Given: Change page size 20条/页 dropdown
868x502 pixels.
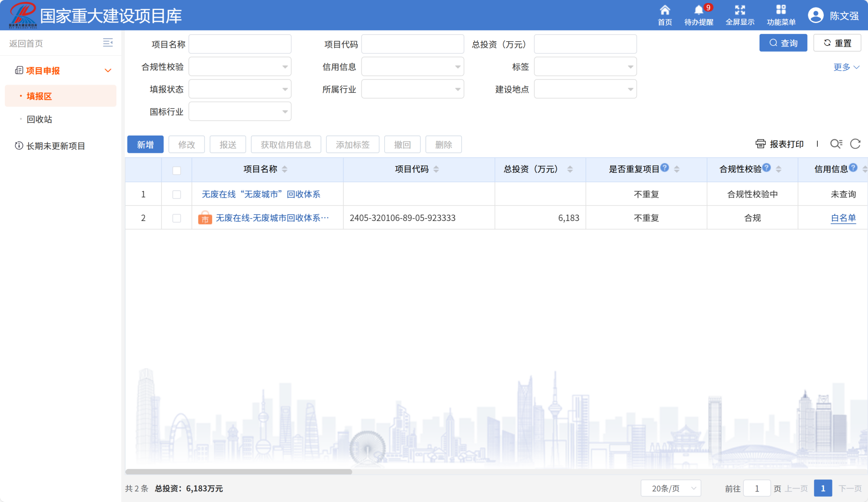Looking at the screenshot, I should pos(671,489).
